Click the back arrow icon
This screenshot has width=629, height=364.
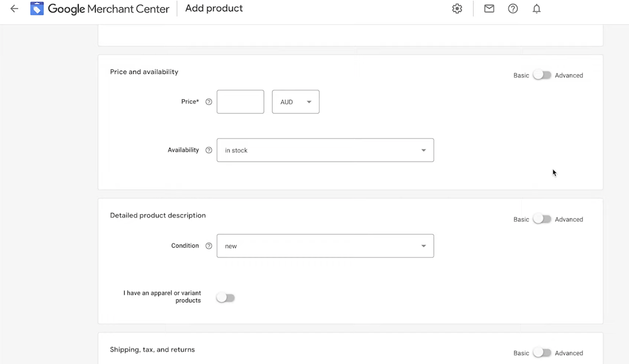click(x=14, y=8)
